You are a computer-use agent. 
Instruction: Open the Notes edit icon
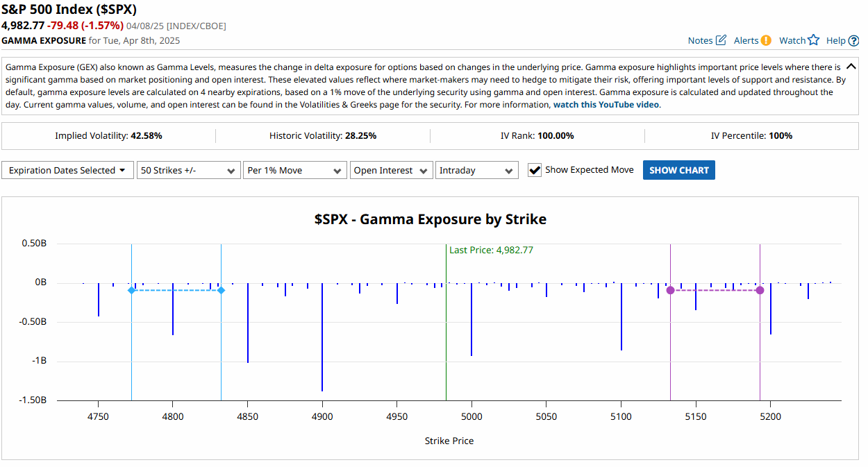(x=721, y=40)
